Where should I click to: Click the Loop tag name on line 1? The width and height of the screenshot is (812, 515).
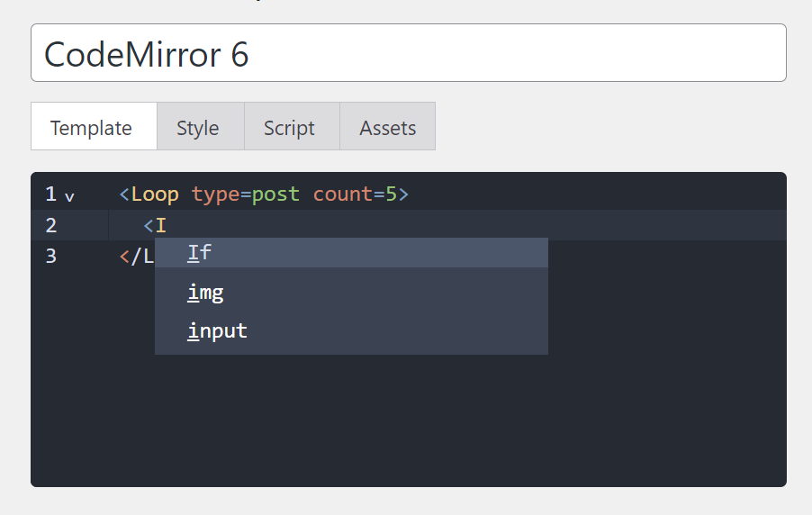pos(155,194)
